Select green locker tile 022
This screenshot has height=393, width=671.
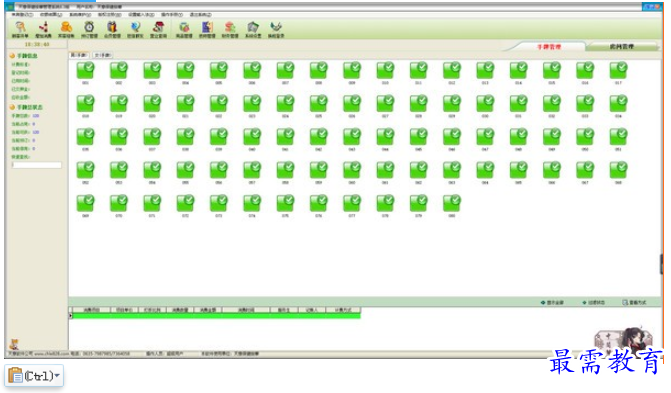tap(219, 104)
